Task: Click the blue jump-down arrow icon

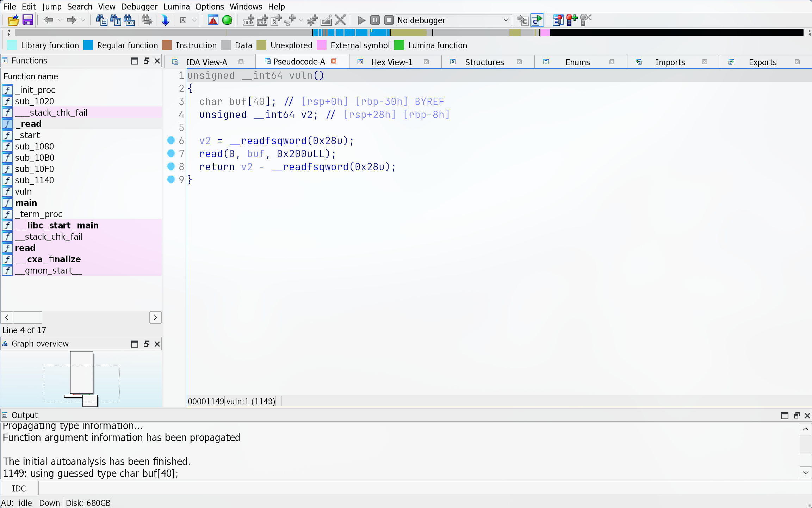Action: [165, 20]
